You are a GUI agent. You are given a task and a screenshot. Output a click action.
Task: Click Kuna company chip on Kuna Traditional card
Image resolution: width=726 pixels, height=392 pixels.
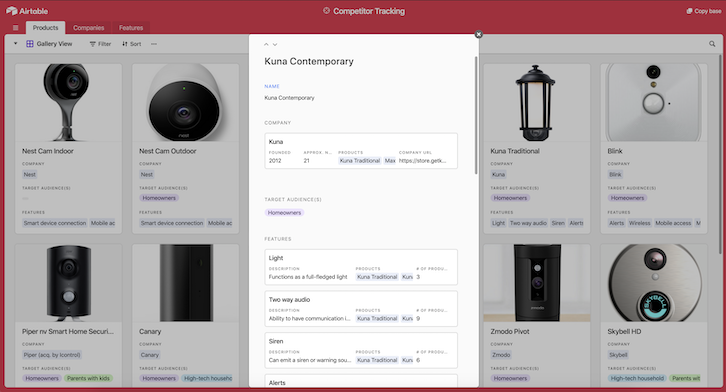pos(498,174)
